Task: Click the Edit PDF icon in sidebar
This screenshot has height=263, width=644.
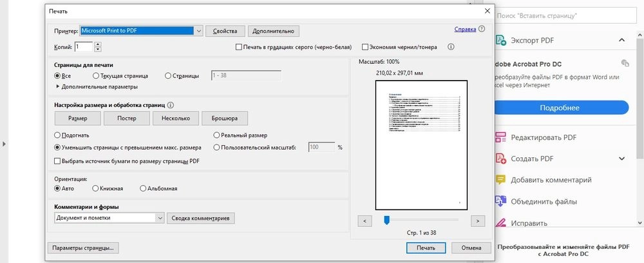Action: 500,137
